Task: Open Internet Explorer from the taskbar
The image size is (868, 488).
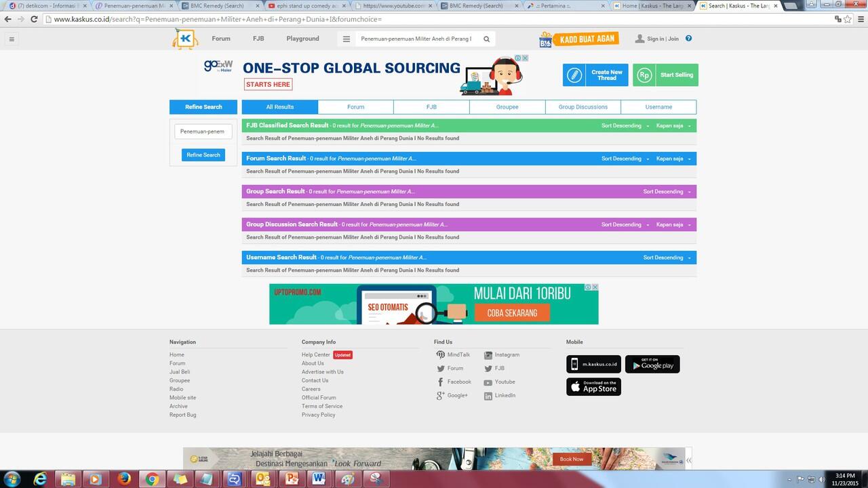Action: pos(40,479)
